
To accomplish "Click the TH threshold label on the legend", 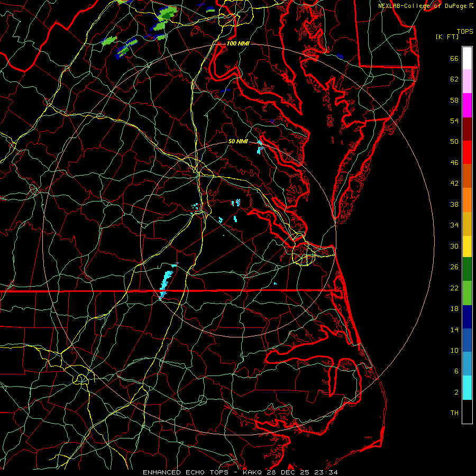I will pyautogui.click(x=454, y=413).
